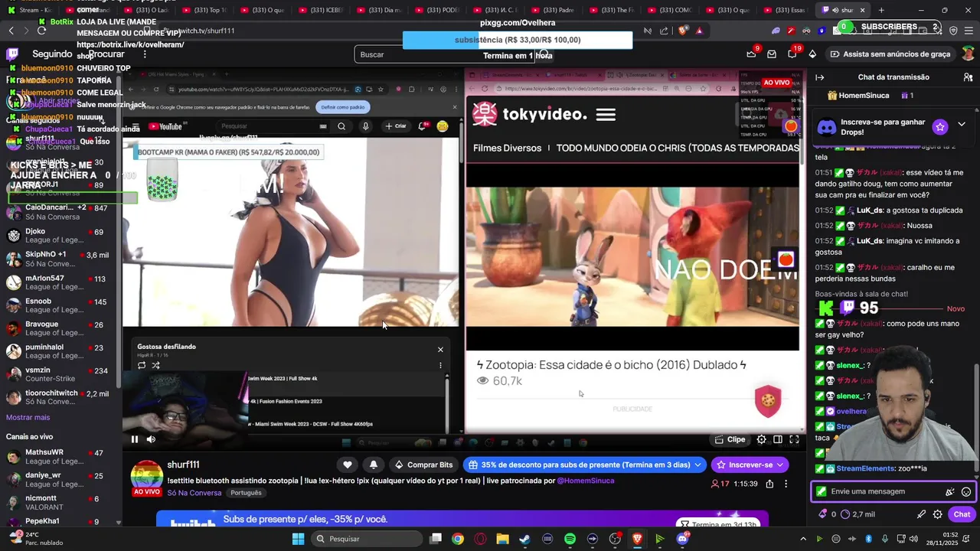The image size is (980, 551).
Task: Toggle theatre mode on the player
Action: [x=778, y=439]
